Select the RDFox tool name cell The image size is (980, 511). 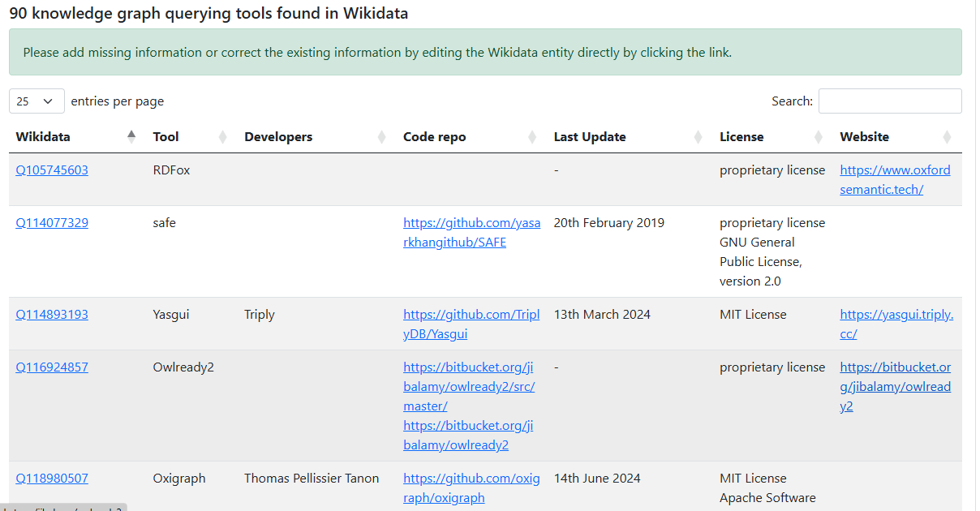(171, 170)
